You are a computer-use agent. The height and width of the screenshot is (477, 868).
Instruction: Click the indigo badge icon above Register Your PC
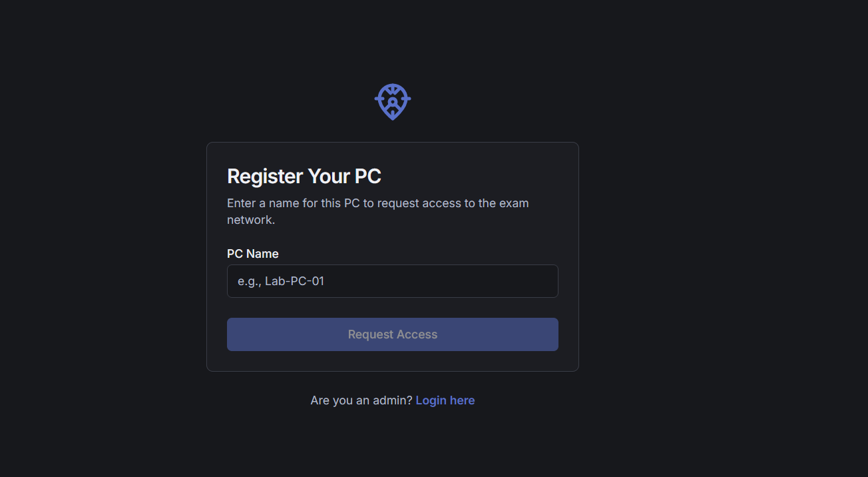pyautogui.click(x=392, y=101)
